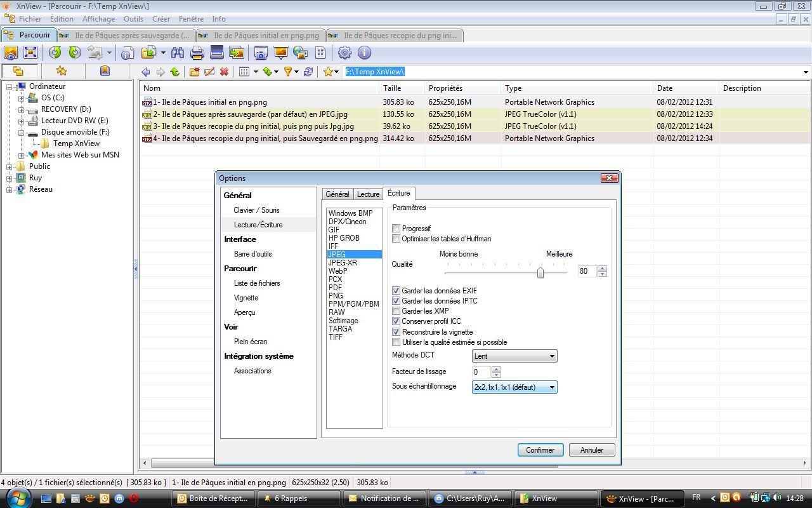The width and height of the screenshot is (812, 508).
Task: Open the address bar path dropdown arrow
Action: (x=806, y=72)
